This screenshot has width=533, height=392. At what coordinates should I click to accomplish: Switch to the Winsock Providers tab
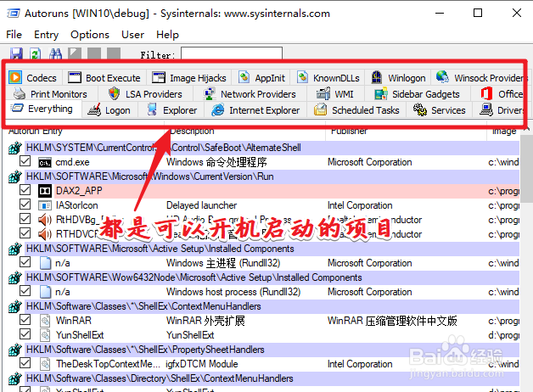480,78
